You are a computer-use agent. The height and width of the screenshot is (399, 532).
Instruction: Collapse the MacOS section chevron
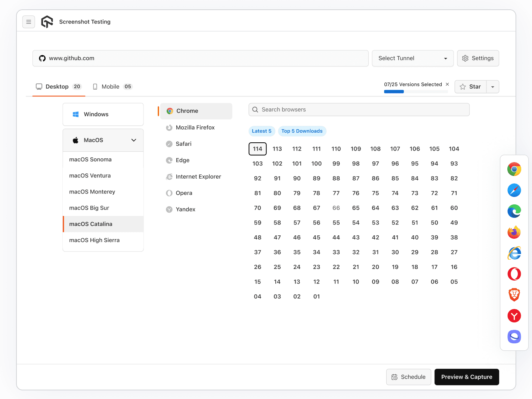click(x=133, y=140)
